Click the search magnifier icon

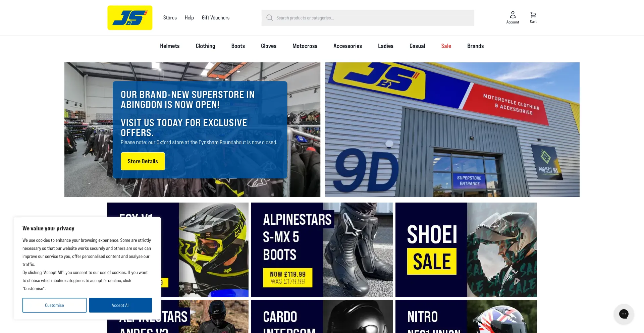point(269,18)
